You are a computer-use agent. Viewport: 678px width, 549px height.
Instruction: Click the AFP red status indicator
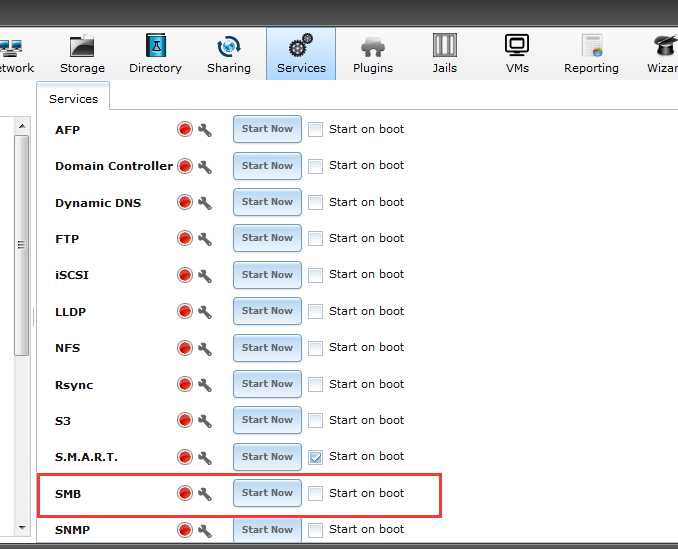coord(185,129)
